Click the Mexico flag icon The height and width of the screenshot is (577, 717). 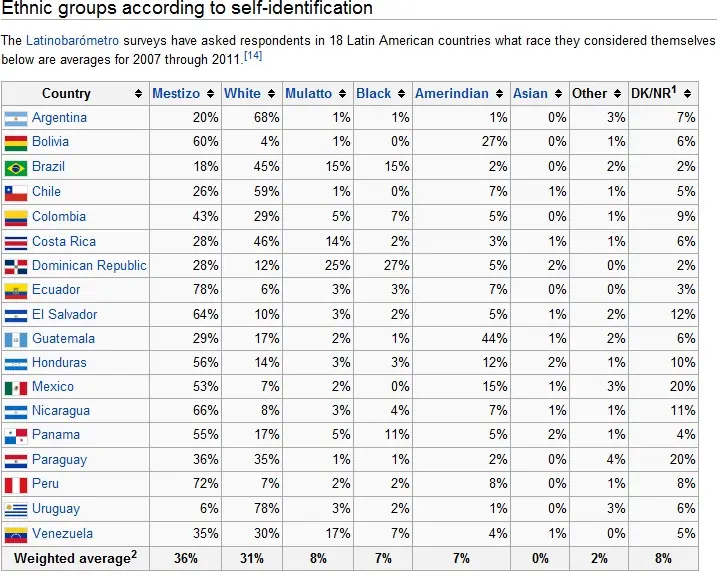16,387
